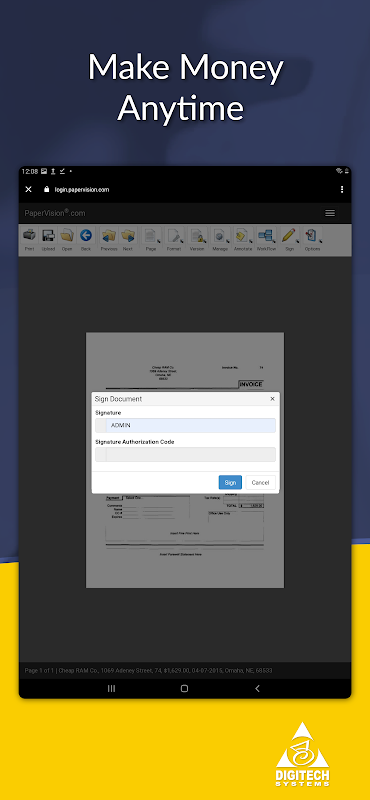Open the Page tool dropdown
370x800 pixels.
click(151, 240)
